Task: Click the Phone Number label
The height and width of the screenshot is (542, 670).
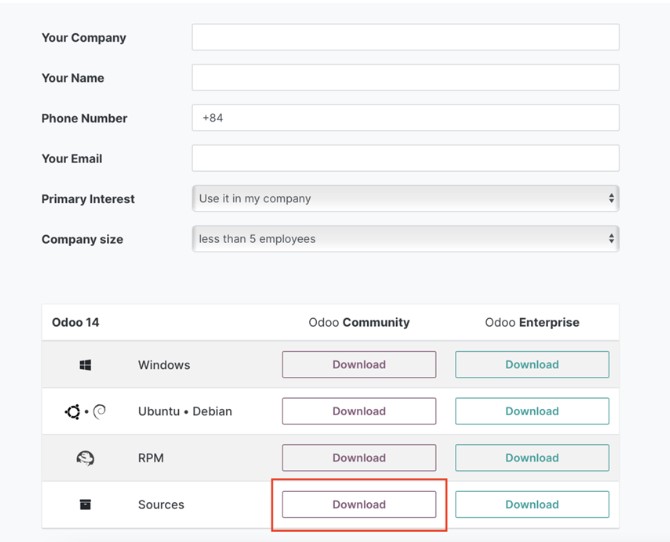Action: [x=84, y=118]
